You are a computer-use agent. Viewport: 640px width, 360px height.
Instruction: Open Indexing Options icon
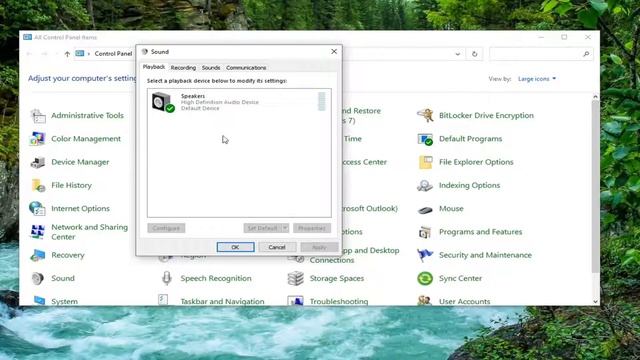424,185
